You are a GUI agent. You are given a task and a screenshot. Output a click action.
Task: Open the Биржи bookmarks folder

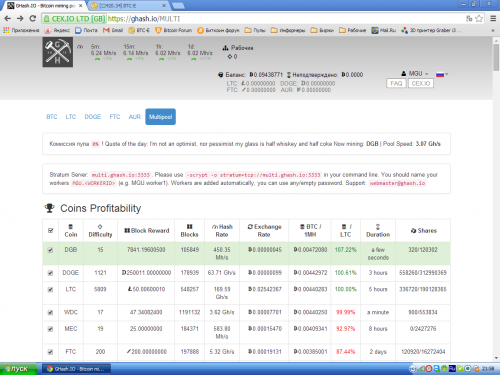[322, 30]
